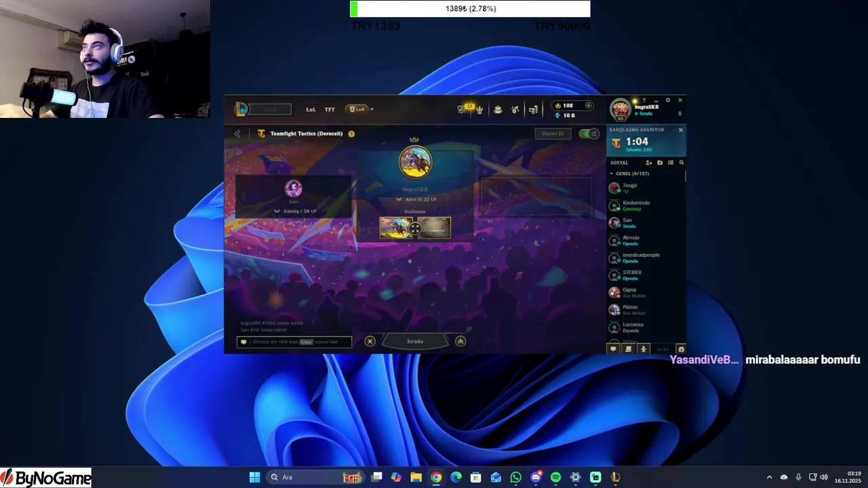This screenshot has height=488, width=868.
Task: Select the first Dizilimler team planner thumbnail
Action: [395, 228]
